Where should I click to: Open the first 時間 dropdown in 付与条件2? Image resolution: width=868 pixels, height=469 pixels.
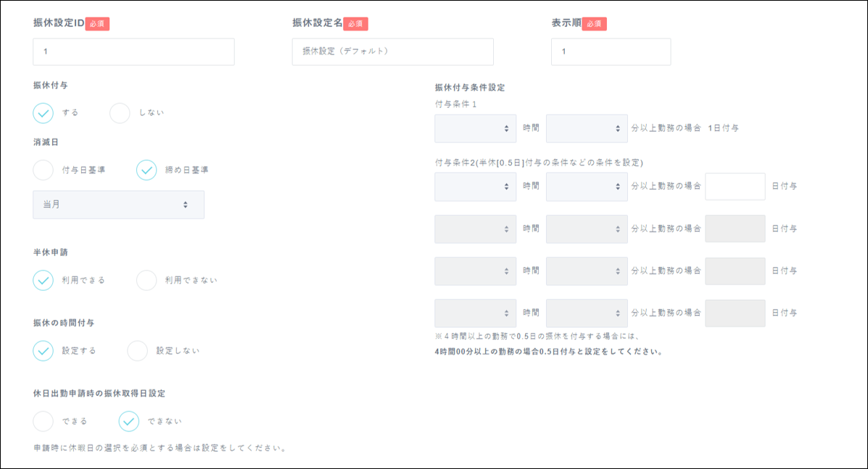(475, 186)
